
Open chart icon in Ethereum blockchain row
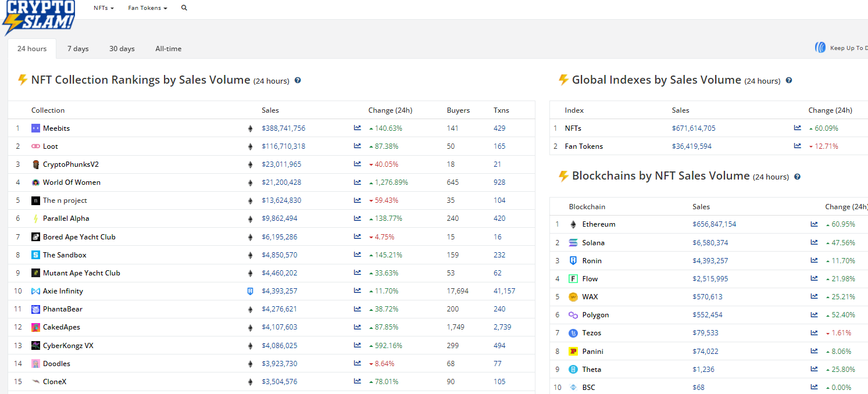tap(815, 224)
